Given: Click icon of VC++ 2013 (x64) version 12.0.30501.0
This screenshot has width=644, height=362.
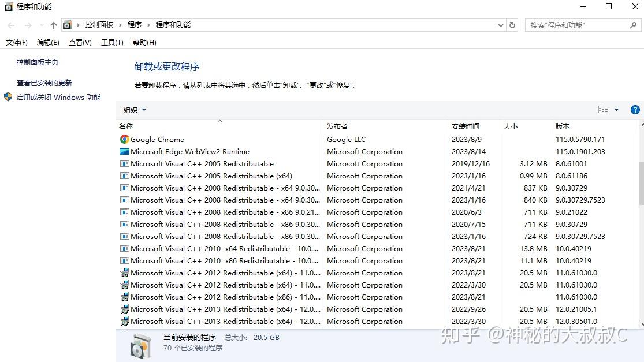Looking at the screenshot, I should click(x=124, y=321).
